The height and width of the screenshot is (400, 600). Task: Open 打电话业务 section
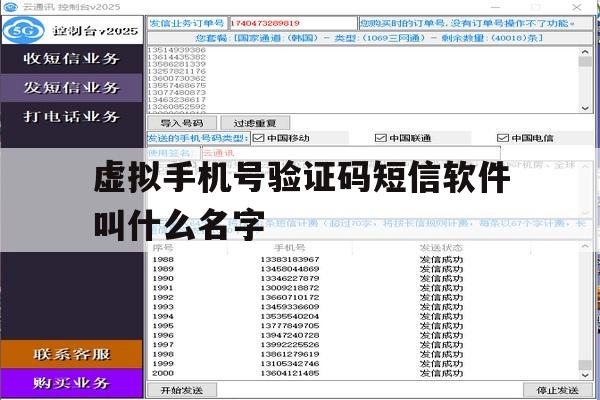pyautogui.click(x=72, y=116)
